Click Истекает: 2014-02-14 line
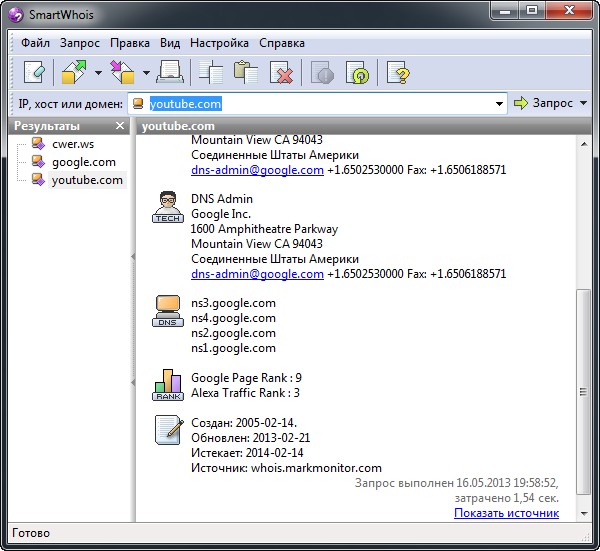The image size is (600, 551). [x=247, y=453]
